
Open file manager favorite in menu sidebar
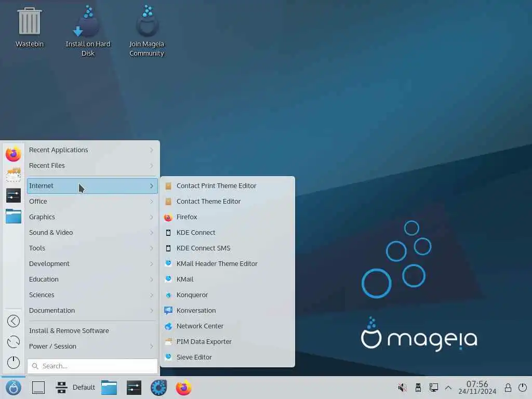[13, 216]
